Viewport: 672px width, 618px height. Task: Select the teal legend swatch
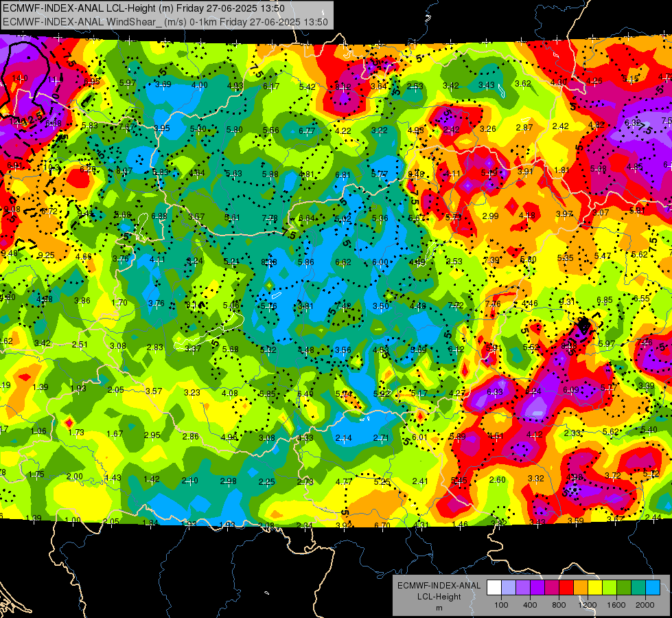(638, 588)
